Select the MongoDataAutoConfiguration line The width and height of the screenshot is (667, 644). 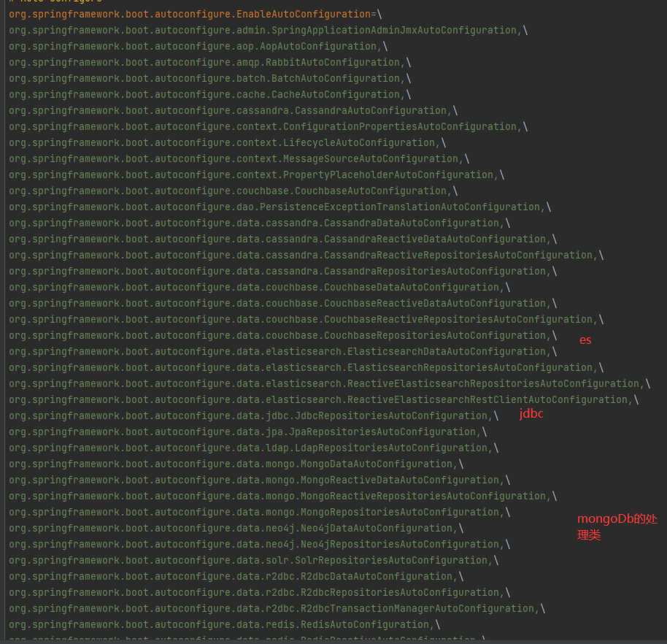coord(236,465)
